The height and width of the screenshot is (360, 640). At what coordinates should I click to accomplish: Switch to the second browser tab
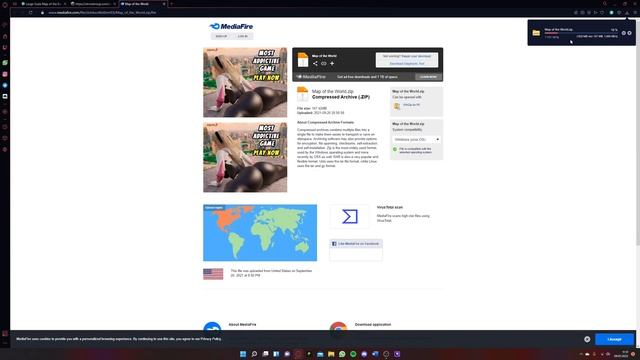[x=93, y=4]
